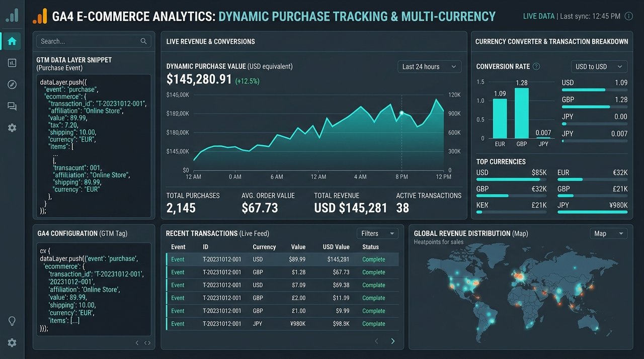644x359 pixels.
Task: Click the GTM Data Layer Snippet heading
Action: point(74,60)
